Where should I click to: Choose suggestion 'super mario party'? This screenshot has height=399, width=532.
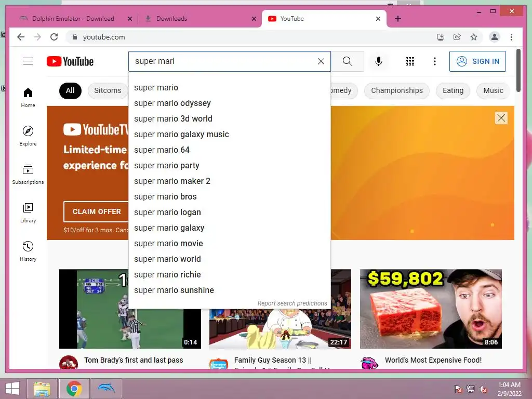[x=229, y=166]
